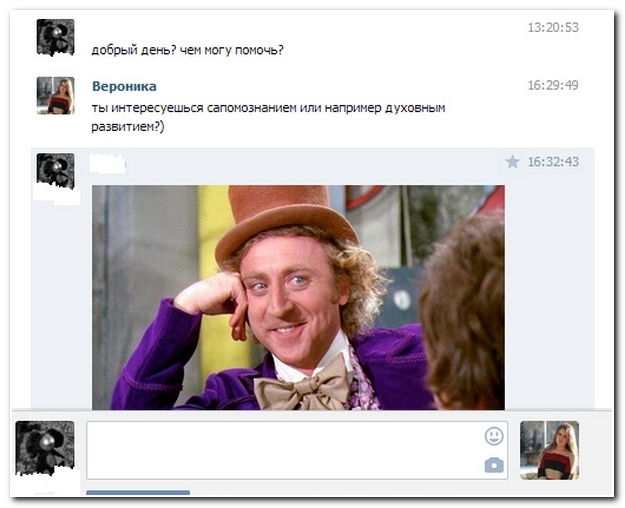Viewport: 625px width, 508px height.
Task: Open the attached Wonka meme image
Action: (x=298, y=297)
